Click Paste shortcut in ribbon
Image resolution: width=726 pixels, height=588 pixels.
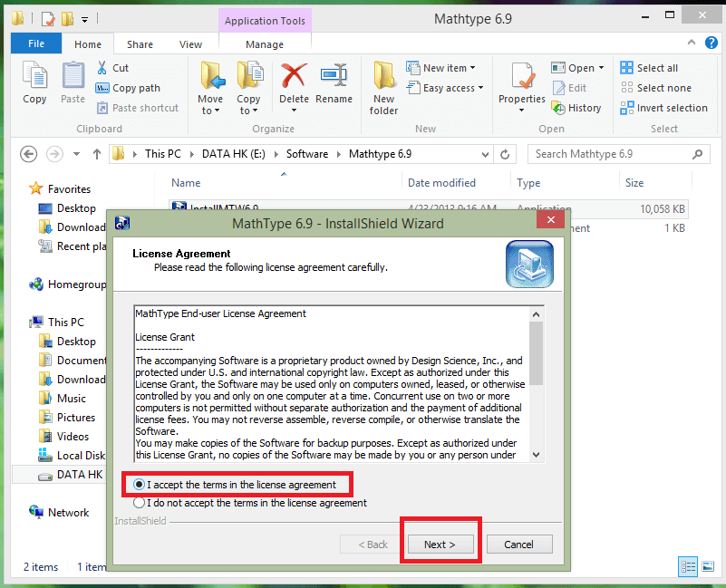[x=138, y=108]
